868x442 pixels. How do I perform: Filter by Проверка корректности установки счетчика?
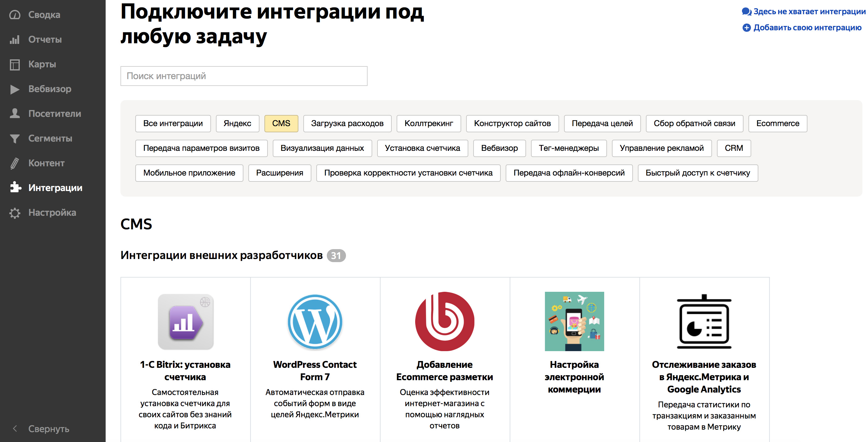(x=408, y=173)
